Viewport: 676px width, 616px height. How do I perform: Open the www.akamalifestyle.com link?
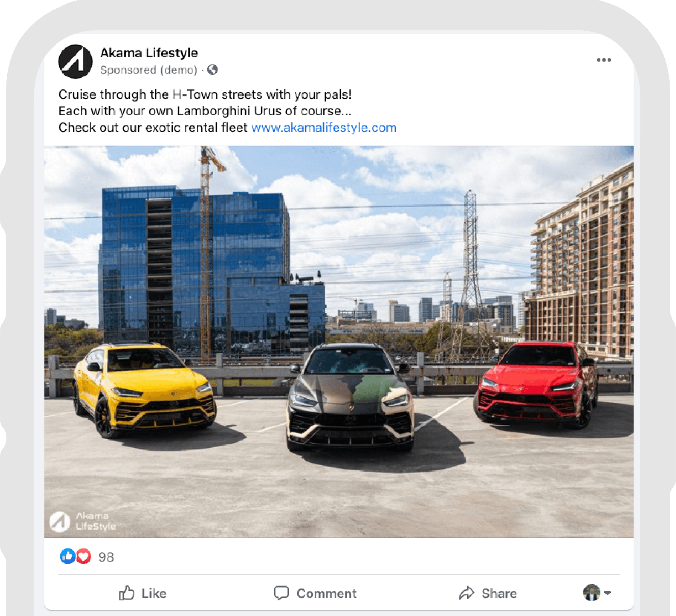[x=324, y=128]
